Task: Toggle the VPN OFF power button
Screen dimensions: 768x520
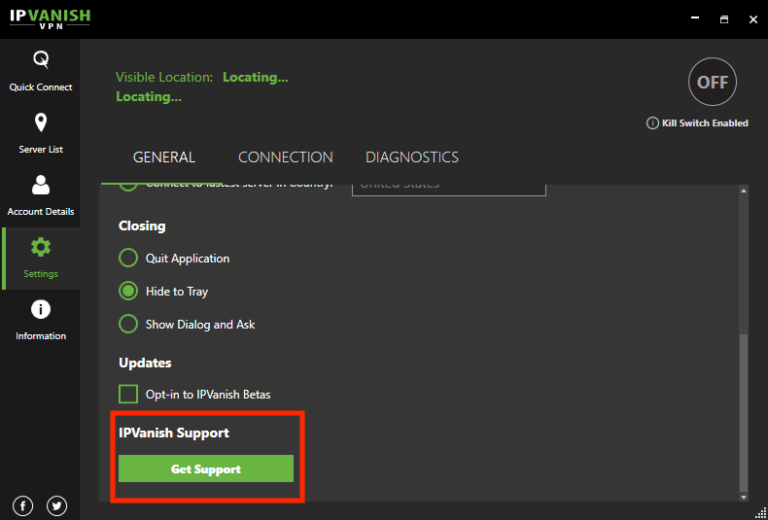Action: pos(712,82)
